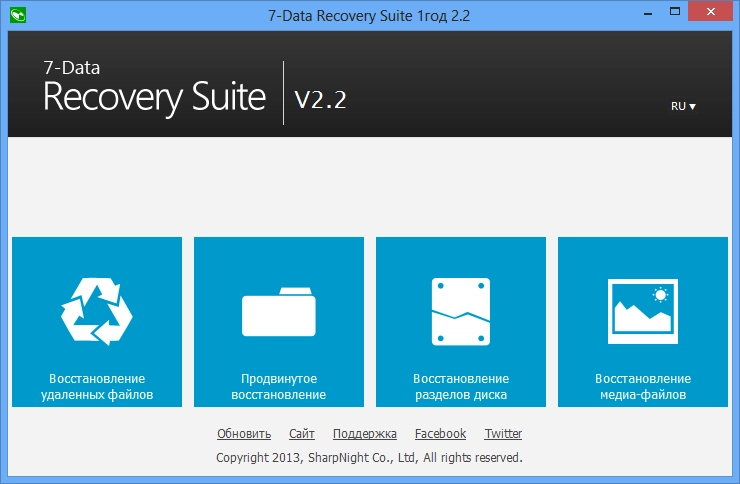Open the Обновить link
This screenshot has height=484, width=740.
point(244,434)
